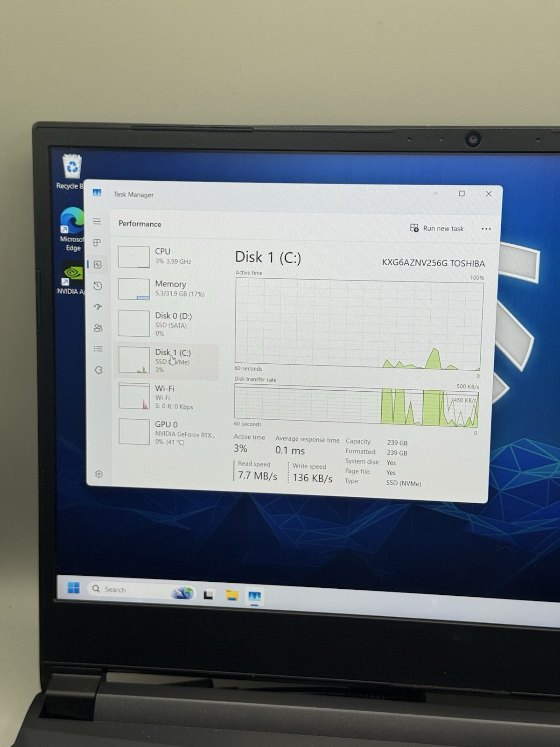The height and width of the screenshot is (747, 560).
Task: Click the Active time graph
Action: (358, 324)
